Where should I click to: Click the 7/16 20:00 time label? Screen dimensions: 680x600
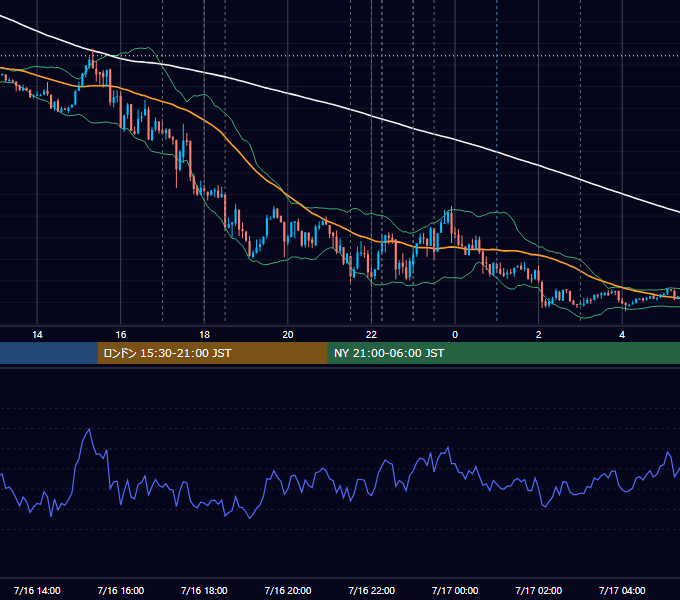pyautogui.click(x=288, y=590)
